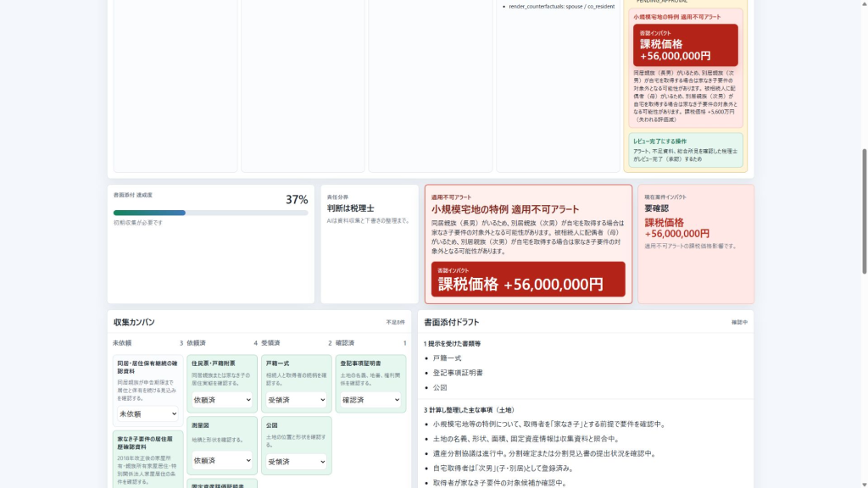Click the red 課税価格 banner in top-right panel
The image size is (868, 488).
point(685,45)
